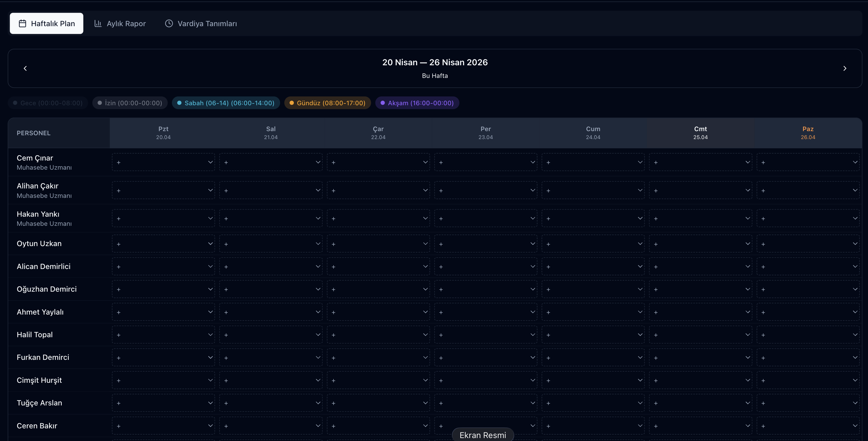Screen dimensions: 868x441
Task: Select the Alican Demirlici personnel name
Action: click(x=44, y=266)
